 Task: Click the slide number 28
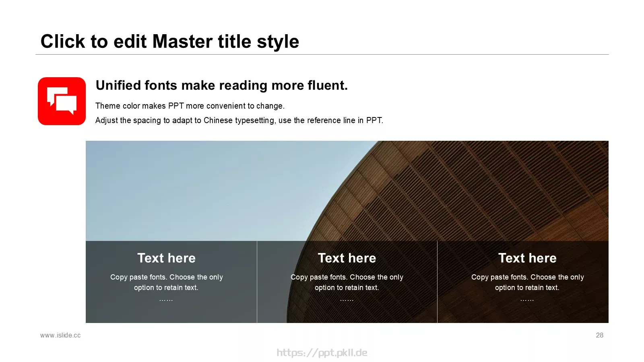tap(600, 335)
